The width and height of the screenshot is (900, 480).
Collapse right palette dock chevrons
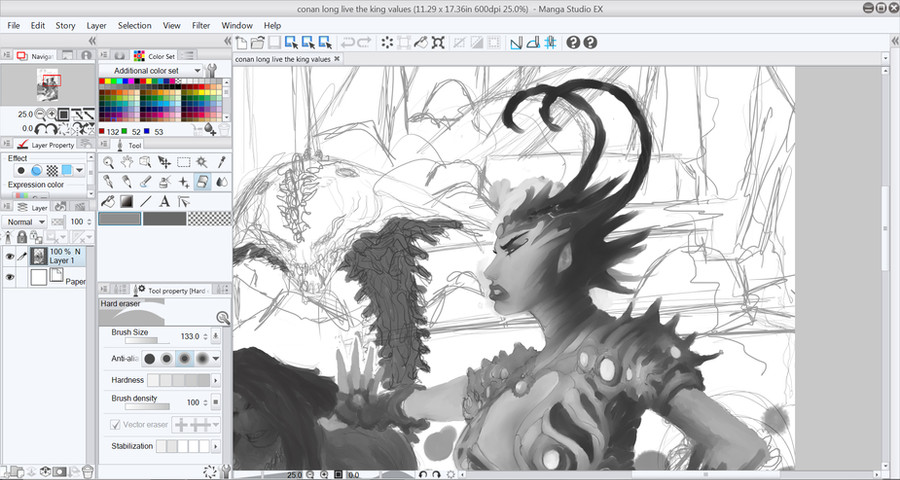coord(894,40)
